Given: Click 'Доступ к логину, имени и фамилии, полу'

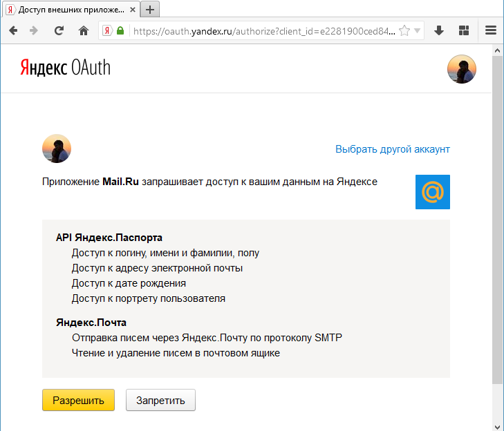Looking at the screenshot, I should pyautogui.click(x=165, y=253).
